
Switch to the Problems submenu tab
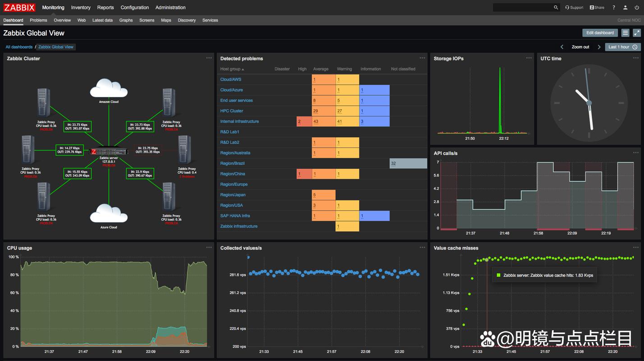[x=38, y=20]
